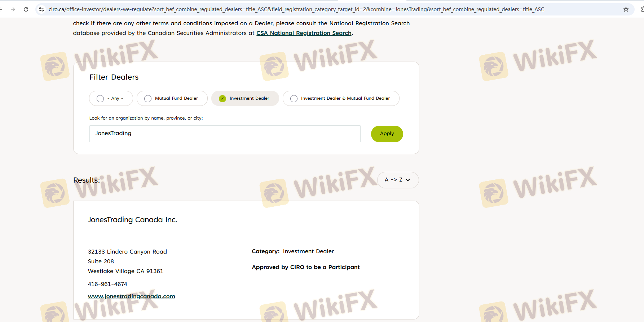Click the Filter Dealers heading

pos(114,77)
